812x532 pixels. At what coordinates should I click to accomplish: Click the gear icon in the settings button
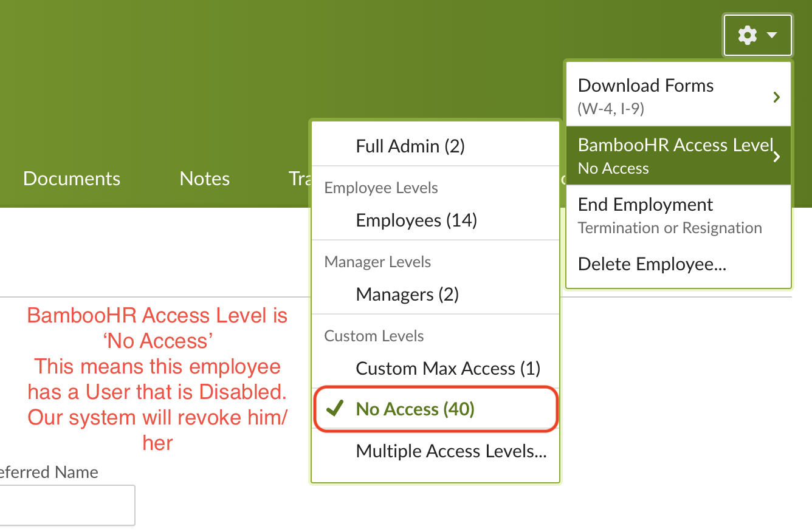pyautogui.click(x=748, y=36)
